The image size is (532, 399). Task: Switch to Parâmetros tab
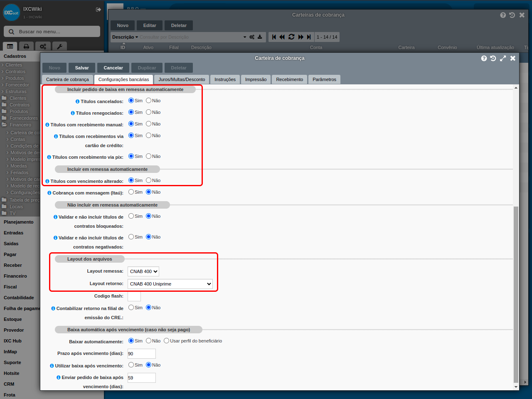[325, 79]
